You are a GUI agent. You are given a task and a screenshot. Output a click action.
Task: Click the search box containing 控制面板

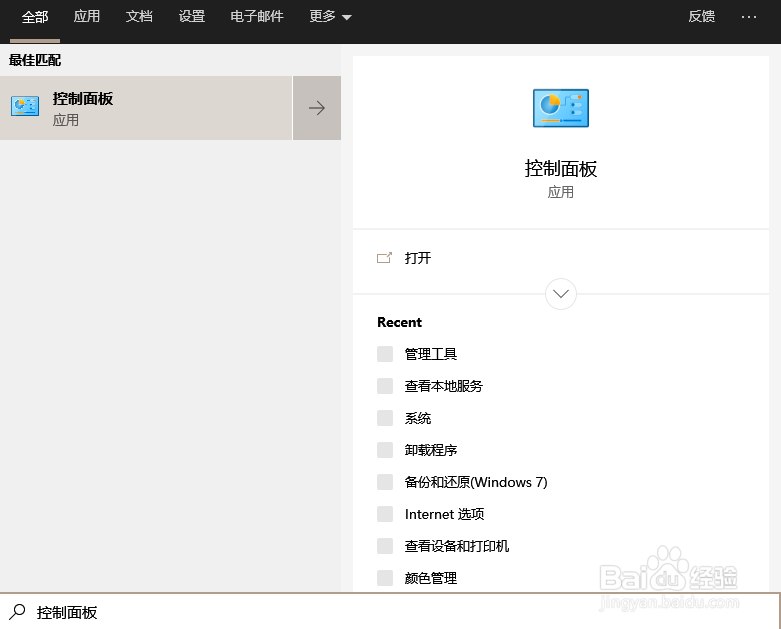point(390,612)
